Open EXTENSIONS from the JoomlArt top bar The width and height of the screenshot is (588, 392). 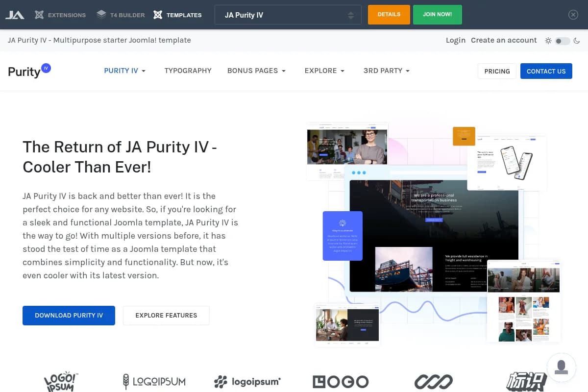[60, 15]
